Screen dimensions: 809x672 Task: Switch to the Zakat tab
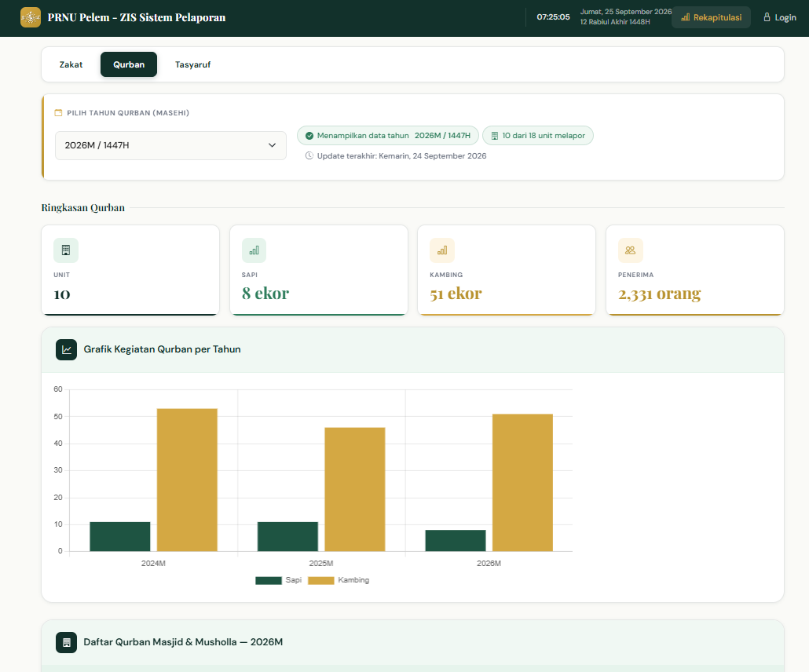(x=71, y=64)
